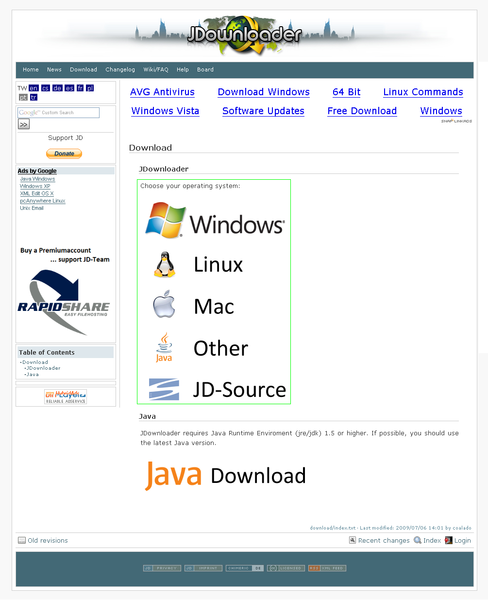Jump to Download in Table of Contents
The width and height of the screenshot is (488, 600).
click(x=35, y=362)
